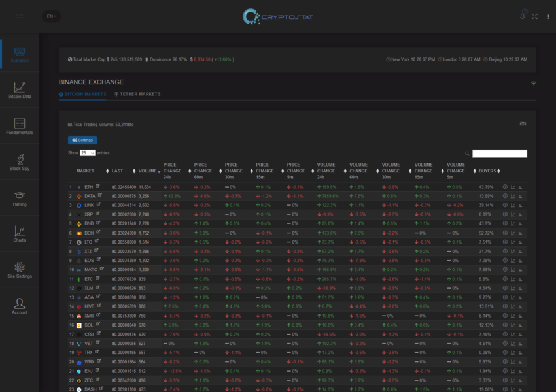Open bar chart icon for the LINK row

(x=520, y=205)
